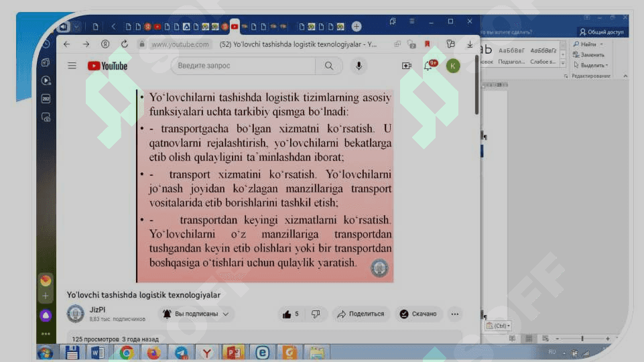
Task: Open the purple Alice assistant icon
Action: pos(46,316)
